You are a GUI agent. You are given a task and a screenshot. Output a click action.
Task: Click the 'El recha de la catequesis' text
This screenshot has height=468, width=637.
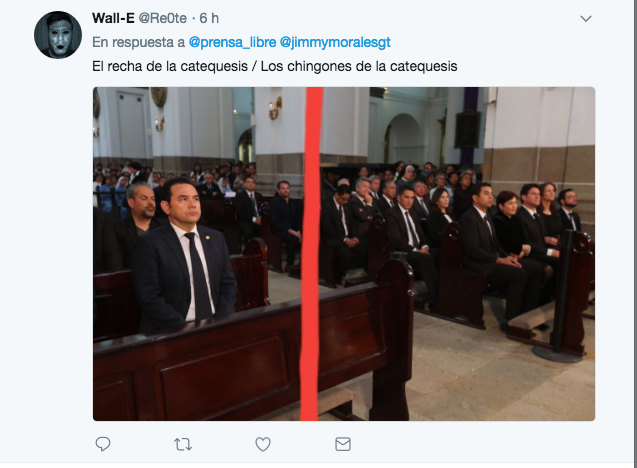[x=170, y=66]
